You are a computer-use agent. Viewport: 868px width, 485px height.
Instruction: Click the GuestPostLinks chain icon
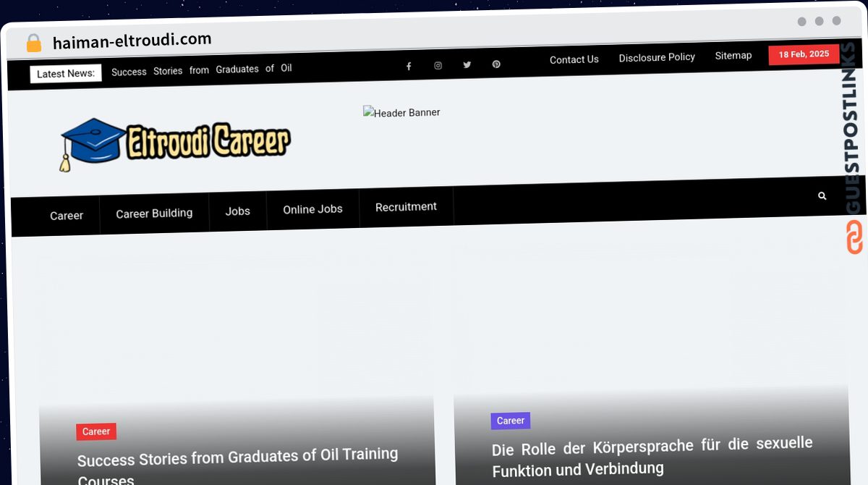[854, 237]
